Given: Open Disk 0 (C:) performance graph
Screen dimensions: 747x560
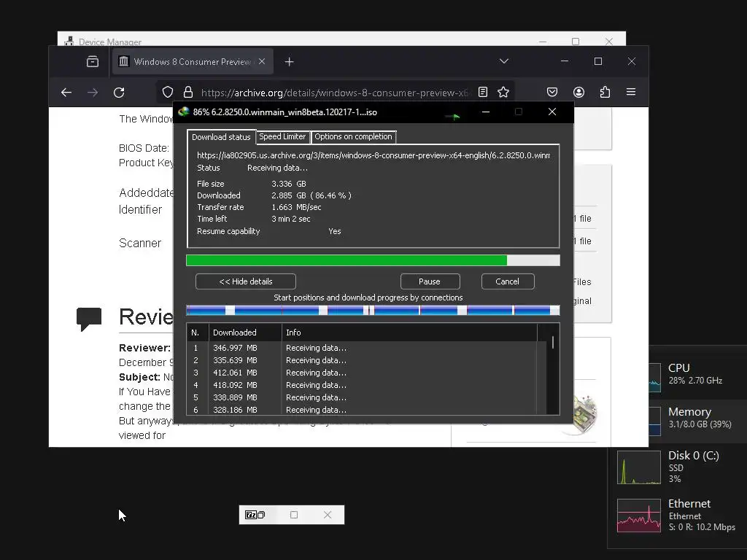Looking at the screenshot, I should coord(639,467).
